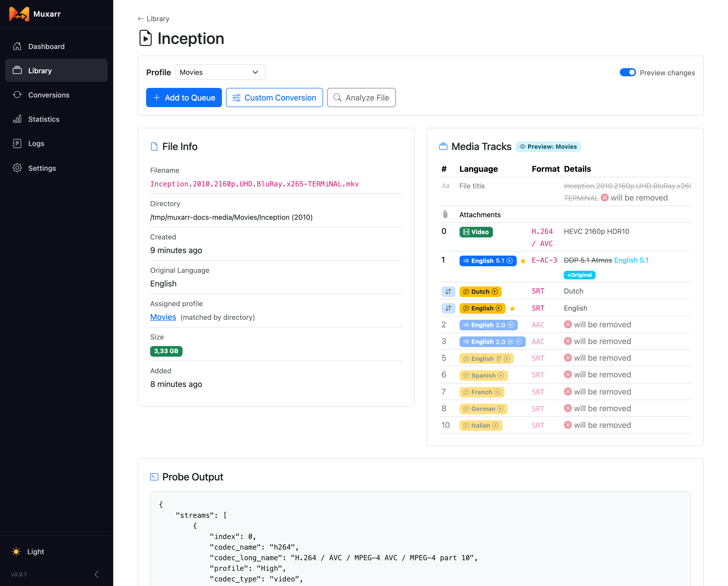Click the English subtitle badge on track 5
This screenshot has height=586, width=728.
click(486, 358)
